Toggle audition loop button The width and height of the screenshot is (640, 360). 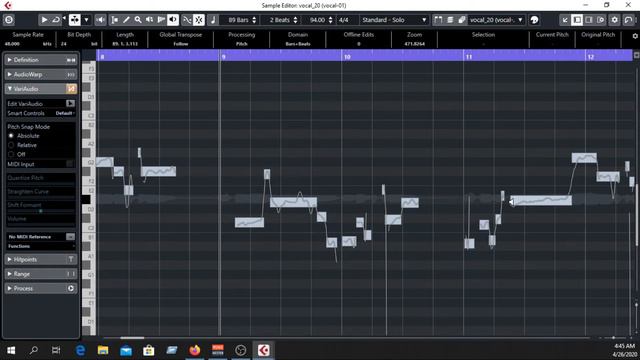coord(56,20)
